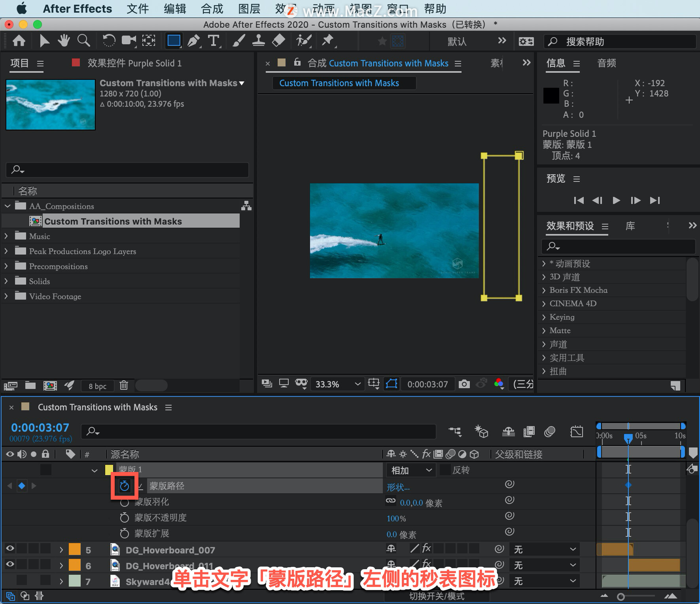Screen dimensions: 700x604
Task: Toggle frame blending switch in timeline header
Action: tap(529, 431)
